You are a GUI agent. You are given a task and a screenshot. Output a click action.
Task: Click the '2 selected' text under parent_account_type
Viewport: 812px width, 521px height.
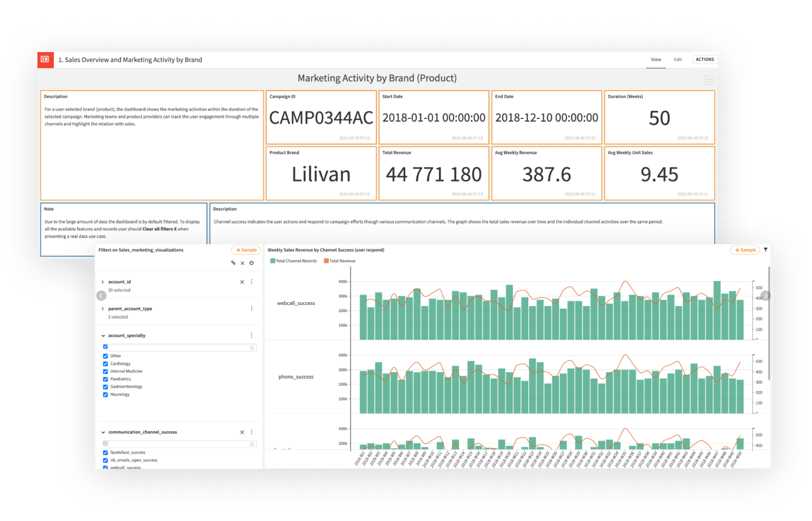pyautogui.click(x=118, y=317)
